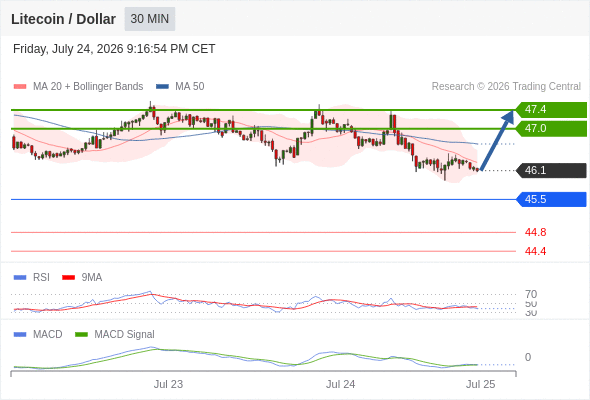
Task: Click the blue upward forecast arrow
Action: coord(497,140)
